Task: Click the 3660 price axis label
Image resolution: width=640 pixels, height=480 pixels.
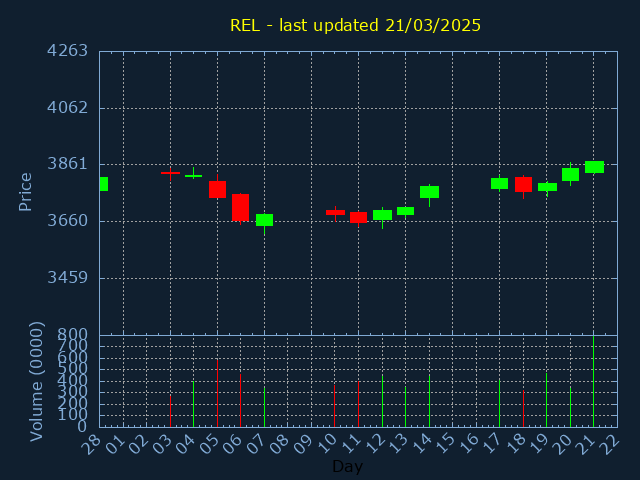Action: (x=67, y=221)
